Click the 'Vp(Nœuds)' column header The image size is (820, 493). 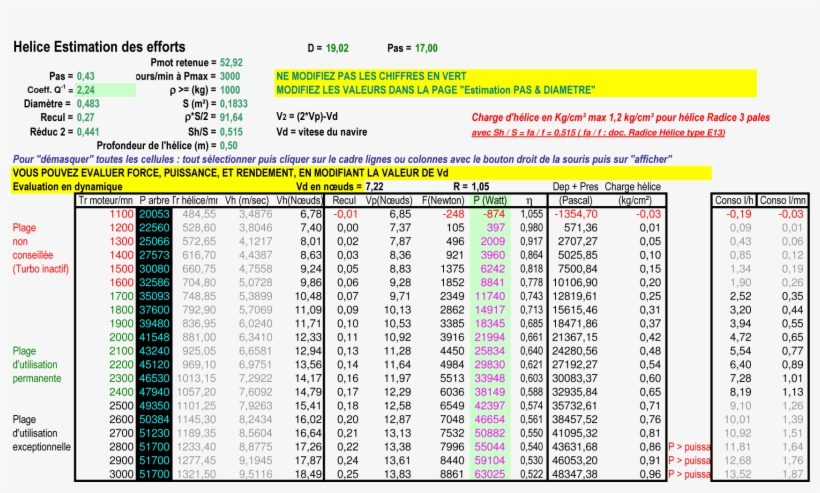[x=389, y=200]
